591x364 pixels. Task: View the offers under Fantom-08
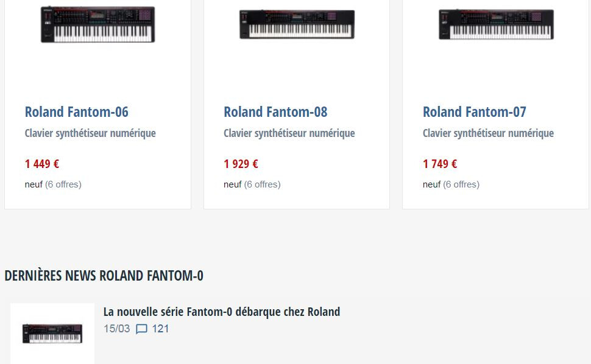tap(262, 184)
